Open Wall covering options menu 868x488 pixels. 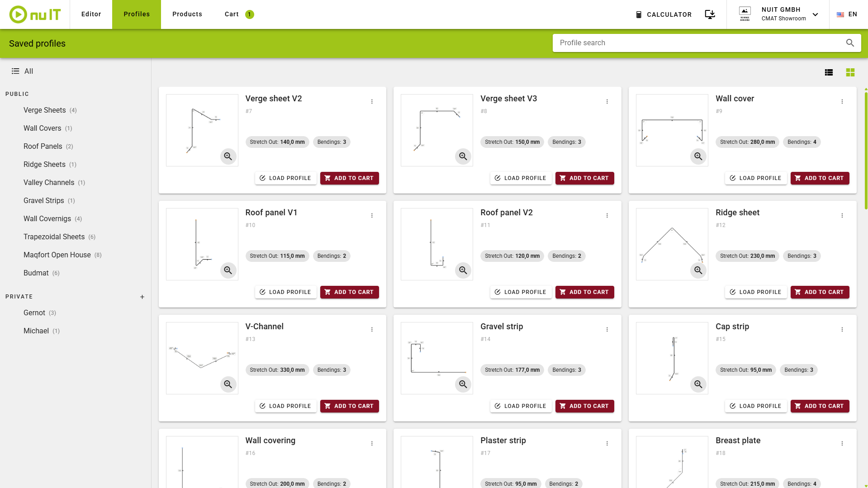pos(372,444)
